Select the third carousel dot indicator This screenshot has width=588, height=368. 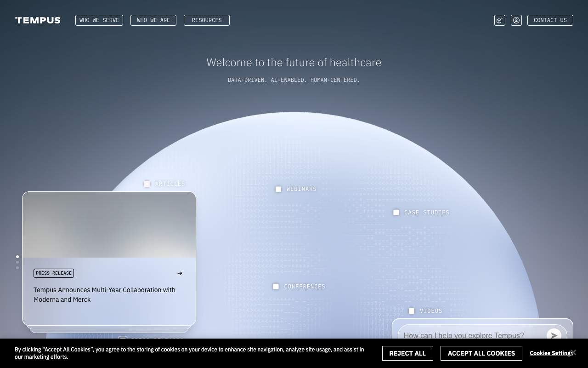pyautogui.click(x=17, y=268)
